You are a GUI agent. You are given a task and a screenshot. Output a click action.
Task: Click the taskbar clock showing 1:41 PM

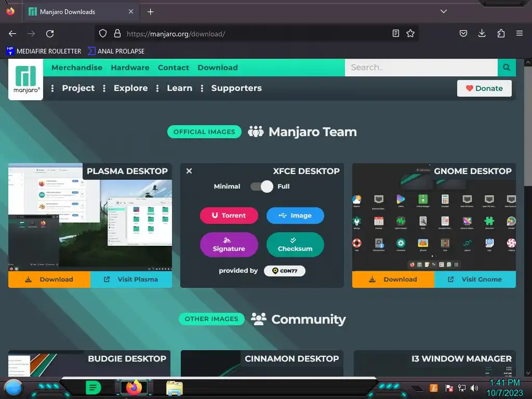point(505,388)
